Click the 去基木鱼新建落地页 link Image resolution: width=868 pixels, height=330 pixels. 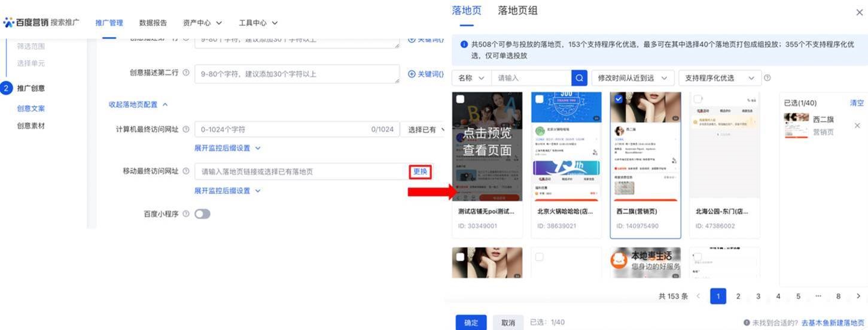[x=833, y=322]
